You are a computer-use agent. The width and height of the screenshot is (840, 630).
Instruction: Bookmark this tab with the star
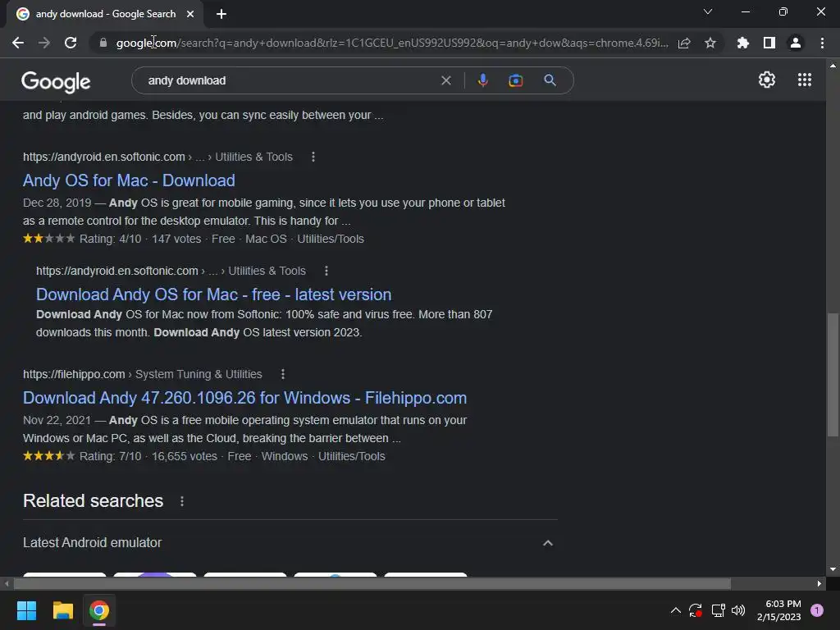[710, 43]
